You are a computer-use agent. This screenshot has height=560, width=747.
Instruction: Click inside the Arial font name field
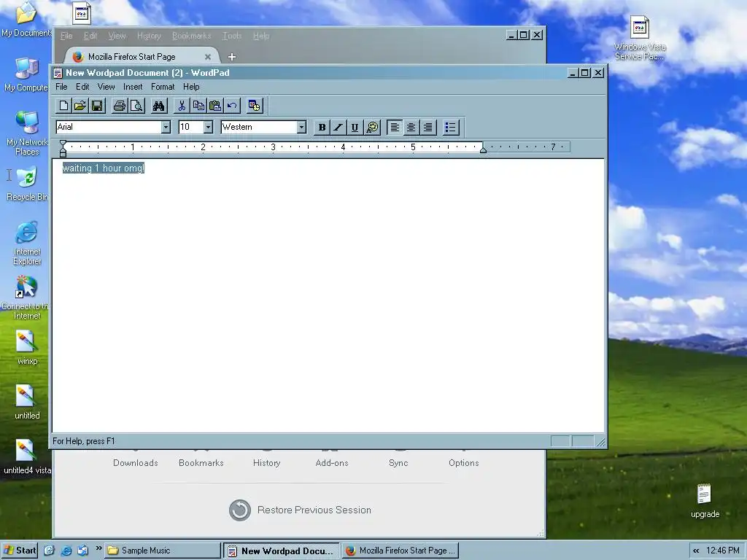tap(108, 127)
